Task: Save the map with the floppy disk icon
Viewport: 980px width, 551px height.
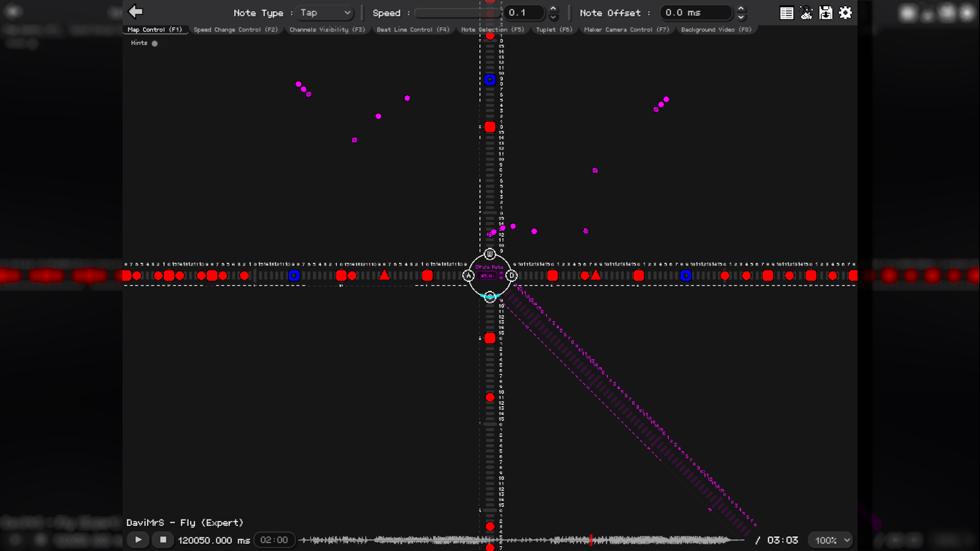Action: (826, 13)
